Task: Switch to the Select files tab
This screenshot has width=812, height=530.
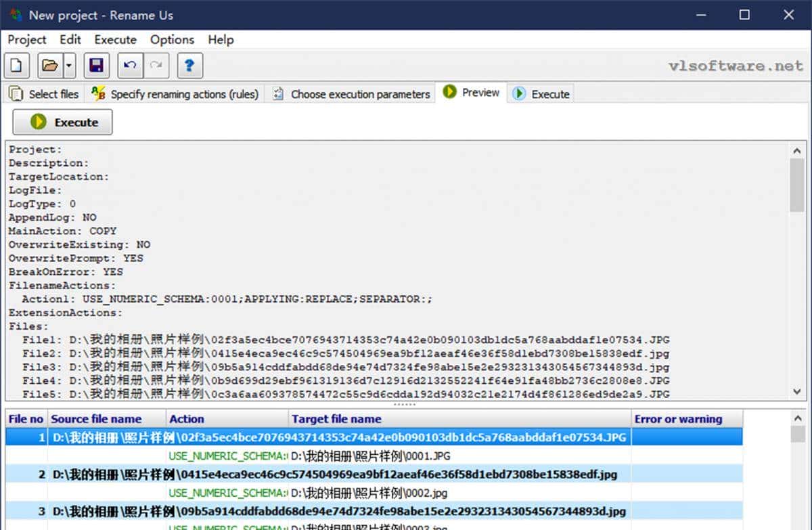Action: coord(44,94)
